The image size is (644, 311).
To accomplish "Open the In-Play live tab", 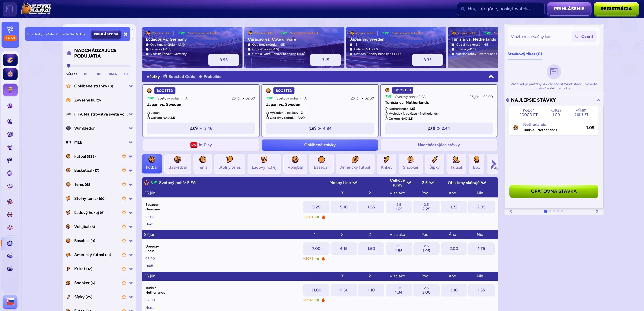I will tap(201, 145).
